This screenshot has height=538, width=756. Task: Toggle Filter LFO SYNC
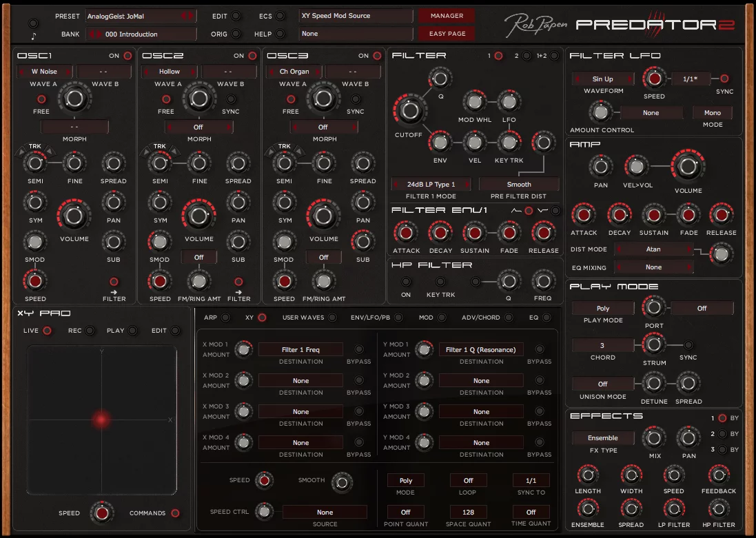tap(724, 79)
